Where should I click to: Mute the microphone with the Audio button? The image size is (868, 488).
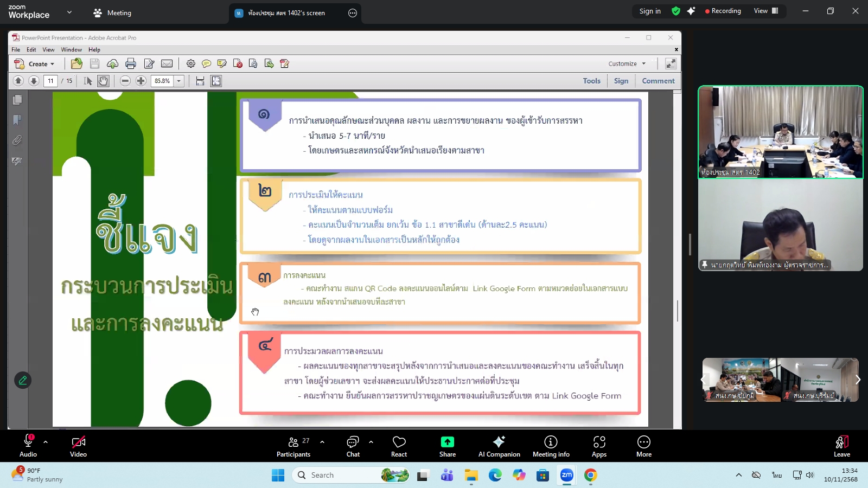(28, 445)
